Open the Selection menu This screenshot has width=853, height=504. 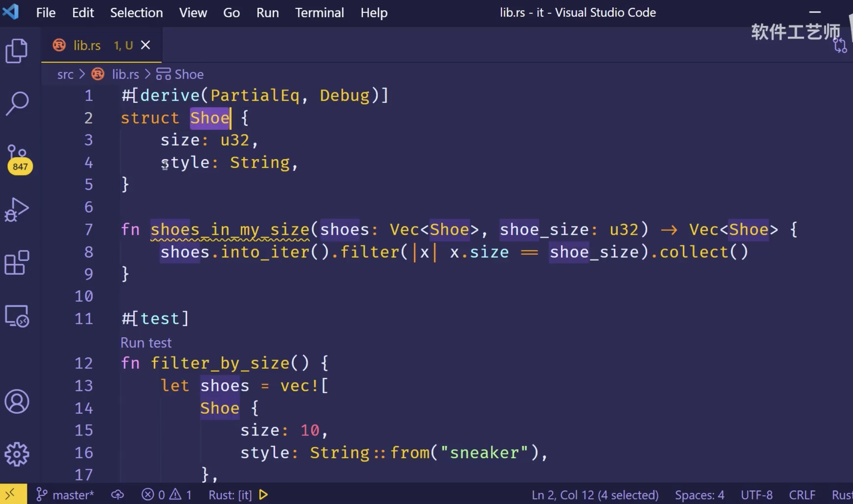(136, 13)
